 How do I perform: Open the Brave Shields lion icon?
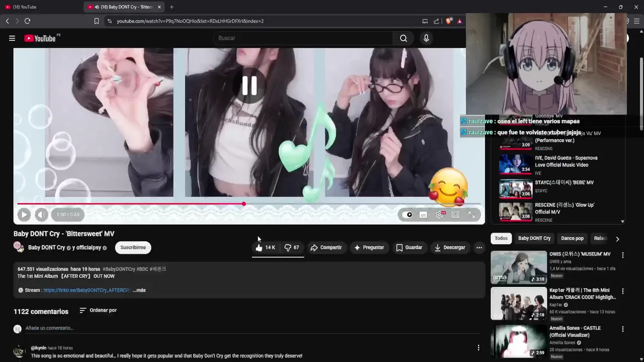click(x=449, y=21)
